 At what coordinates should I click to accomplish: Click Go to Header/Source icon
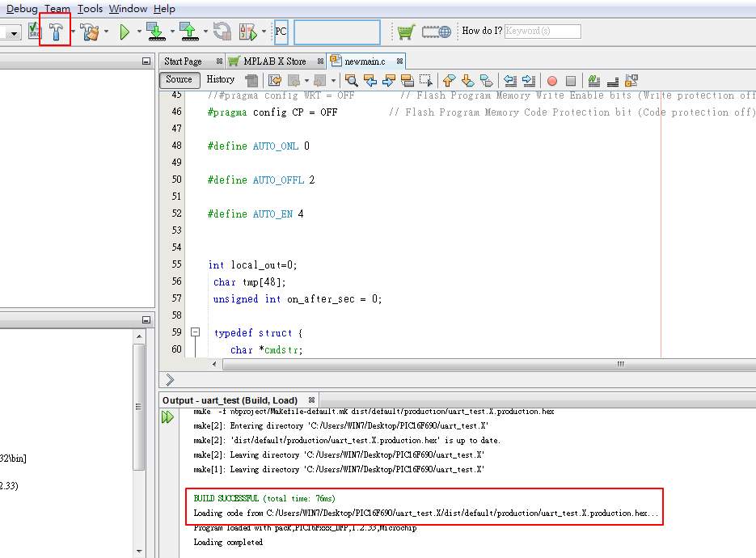631,80
